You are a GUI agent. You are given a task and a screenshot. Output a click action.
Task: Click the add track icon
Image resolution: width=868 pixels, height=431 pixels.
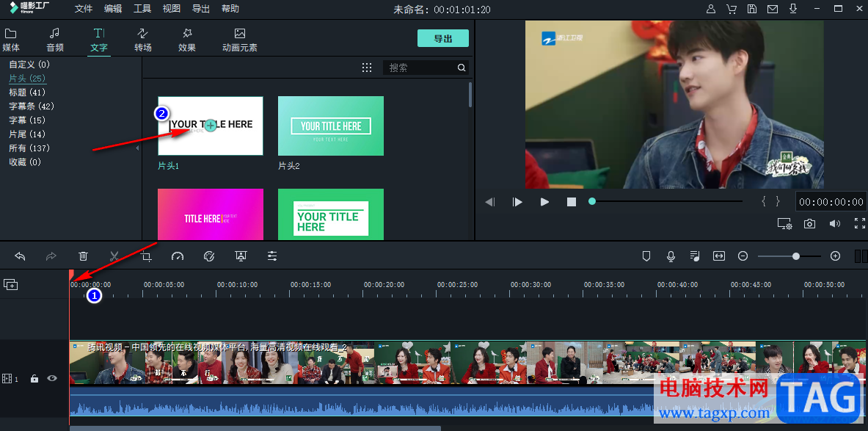[10, 284]
